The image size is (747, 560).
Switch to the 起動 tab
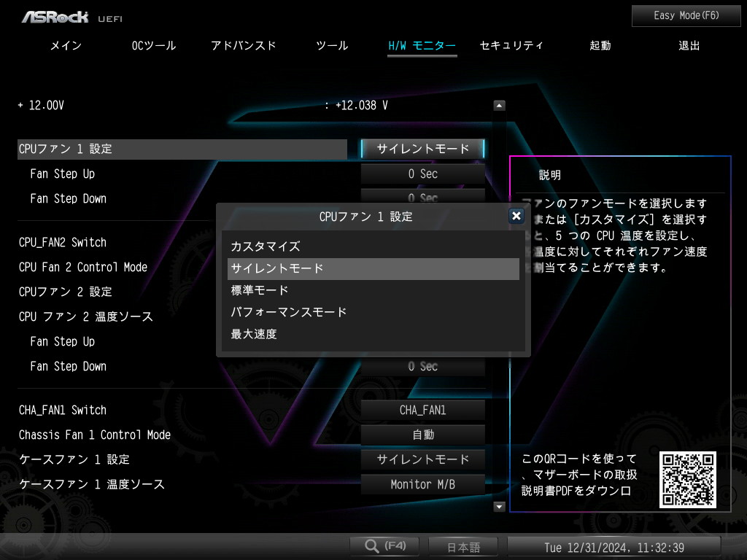coord(600,46)
